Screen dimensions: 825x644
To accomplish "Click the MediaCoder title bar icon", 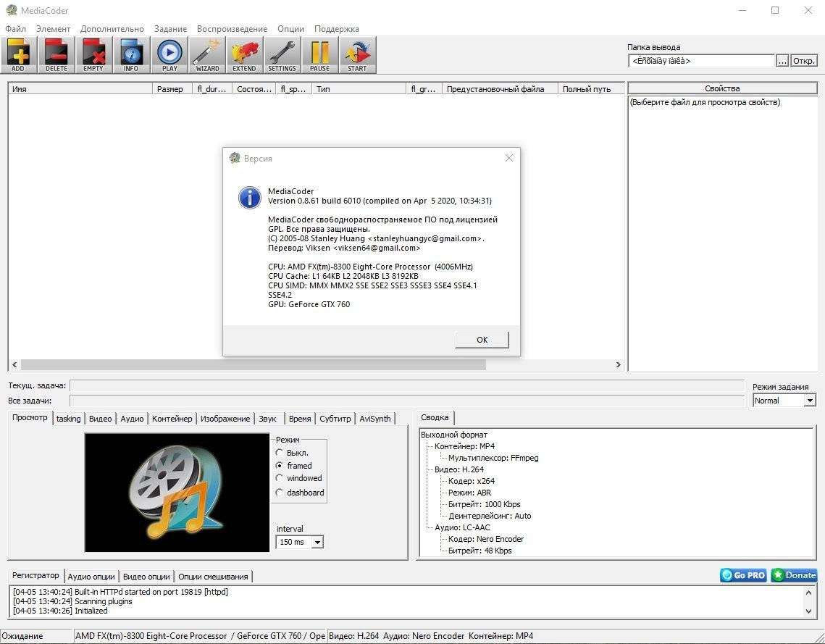I will [x=11, y=10].
